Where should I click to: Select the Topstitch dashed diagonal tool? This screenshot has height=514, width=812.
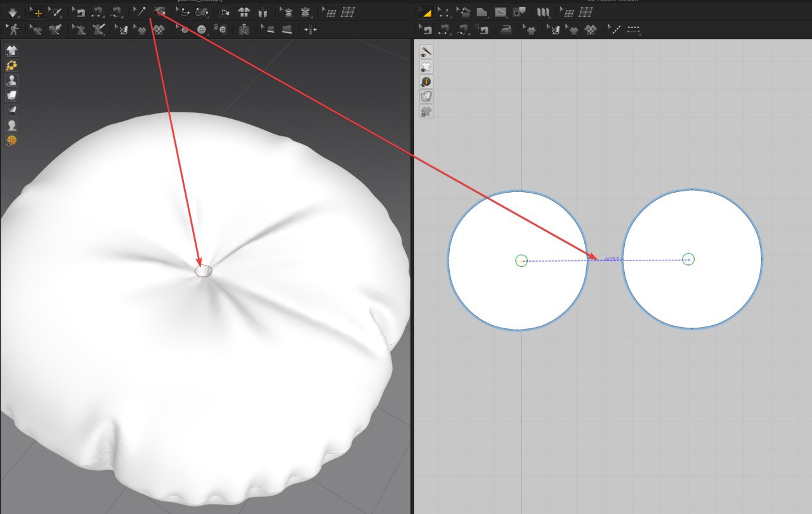pos(613,29)
